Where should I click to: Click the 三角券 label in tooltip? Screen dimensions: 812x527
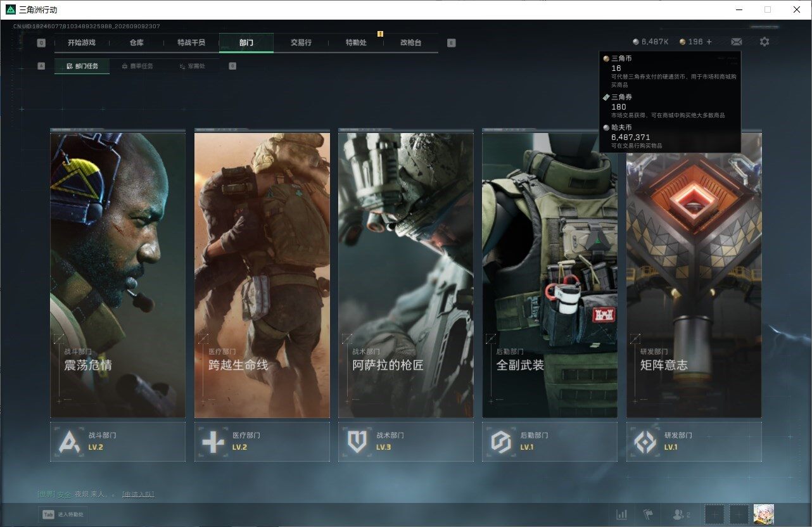click(621, 97)
